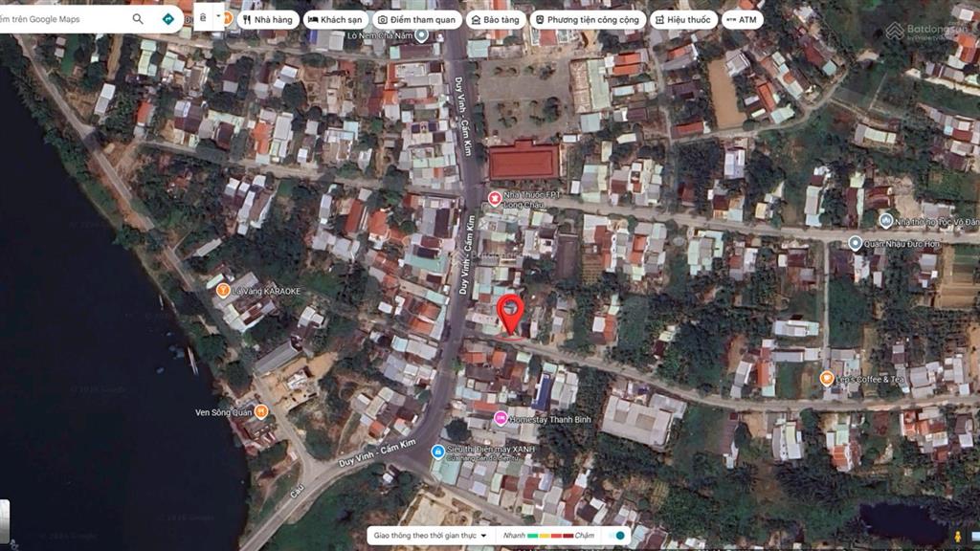
Task: Click the search magnifier icon
Action: coord(138,19)
